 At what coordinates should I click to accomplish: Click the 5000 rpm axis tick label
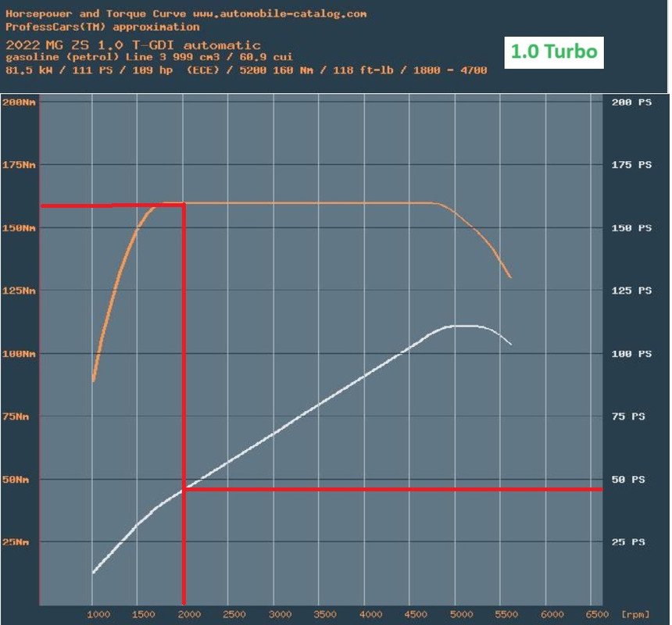point(462,614)
